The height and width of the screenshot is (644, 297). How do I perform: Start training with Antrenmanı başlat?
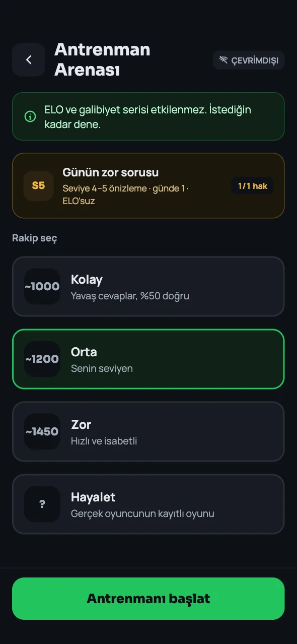148,599
